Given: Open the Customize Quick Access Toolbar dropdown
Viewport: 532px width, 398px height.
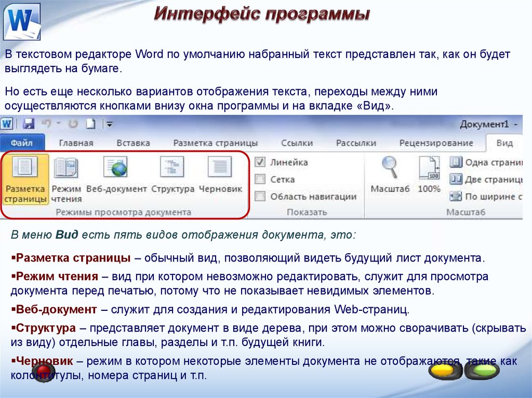Looking at the screenshot, I should [109, 125].
